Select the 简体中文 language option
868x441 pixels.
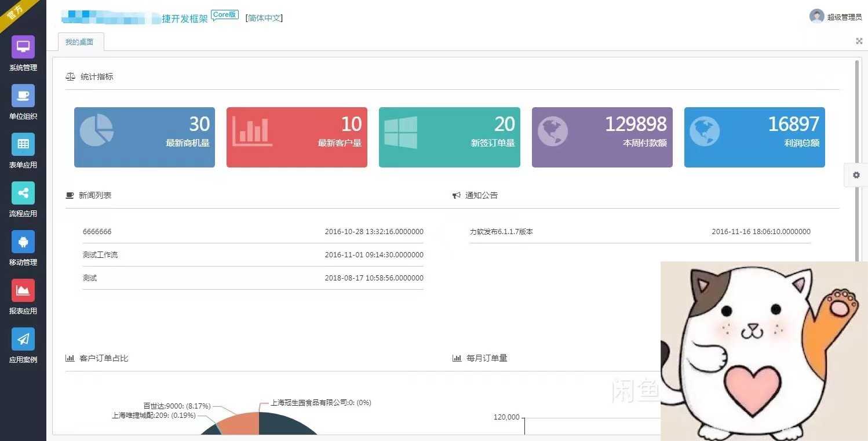click(x=264, y=18)
